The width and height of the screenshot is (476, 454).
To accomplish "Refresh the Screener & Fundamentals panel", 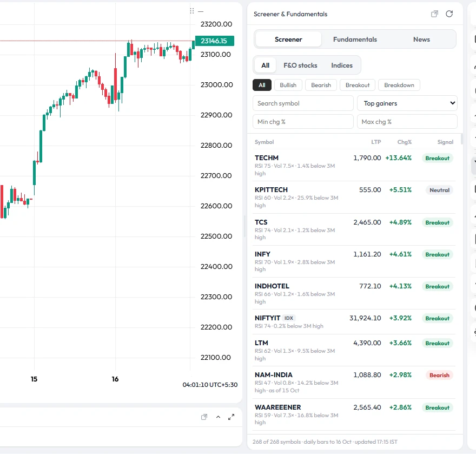I will tap(449, 14).
